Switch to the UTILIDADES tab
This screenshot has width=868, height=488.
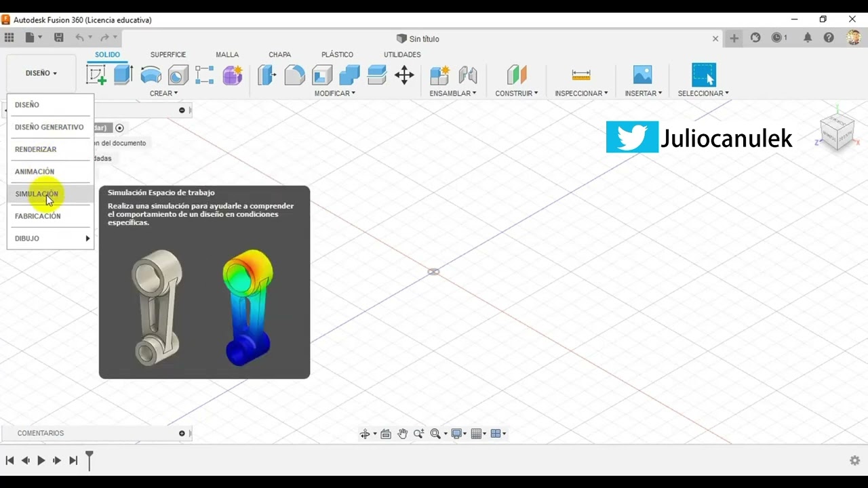click(402, 54)
